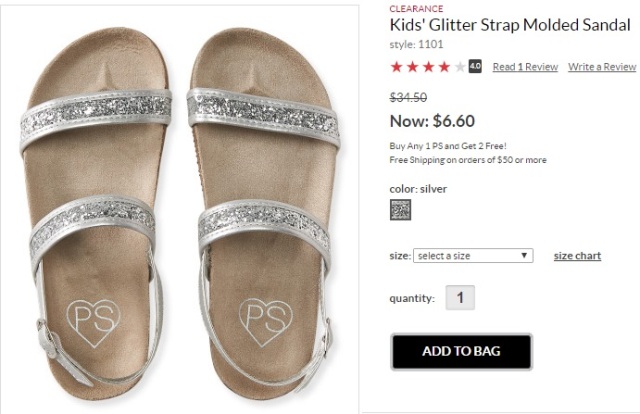The height and width of the screenshot is (414, 640).
Task: Click the first red rating star
Action: point(396,67)
